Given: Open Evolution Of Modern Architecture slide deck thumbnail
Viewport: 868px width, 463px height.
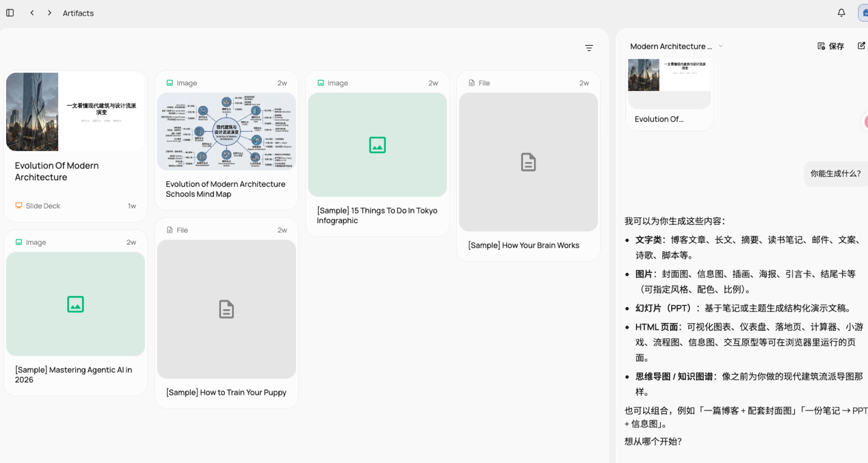Looking at the screenshot, I should coord(75,111).
